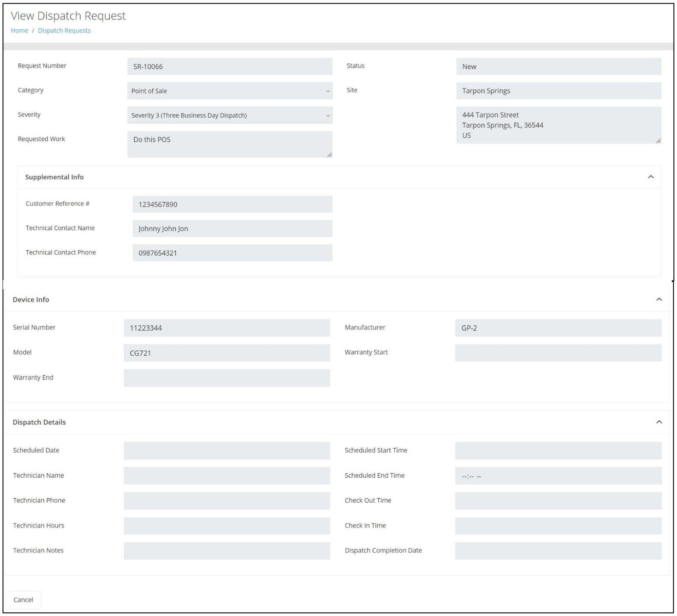
Task: Click the Scheduled End Time field
Action: click(x=558, y=476)
